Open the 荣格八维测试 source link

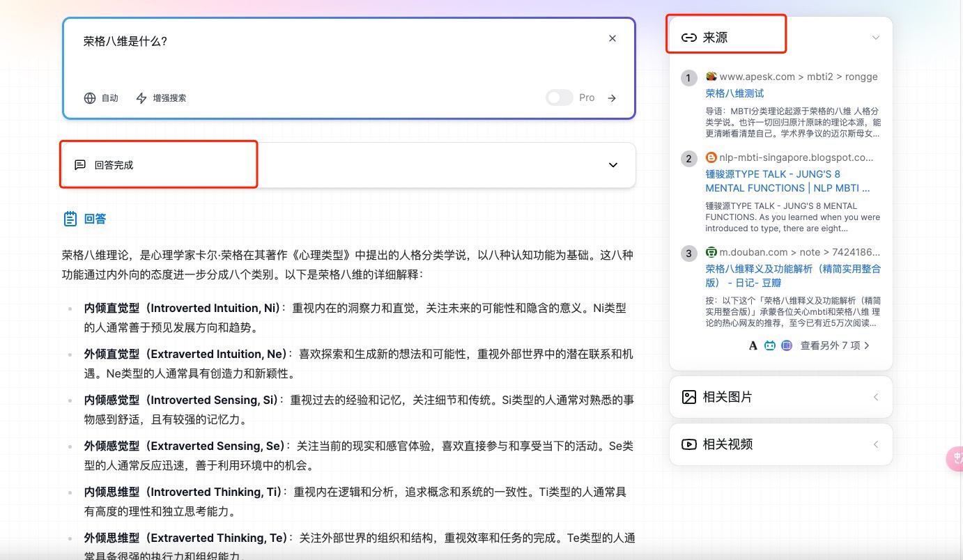[734, 93]
